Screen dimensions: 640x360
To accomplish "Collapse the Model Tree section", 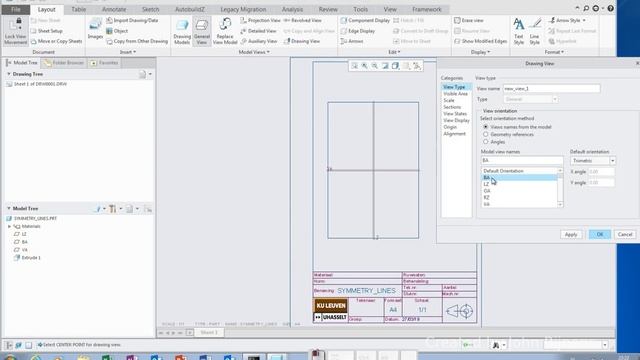I will coord(9,209).
